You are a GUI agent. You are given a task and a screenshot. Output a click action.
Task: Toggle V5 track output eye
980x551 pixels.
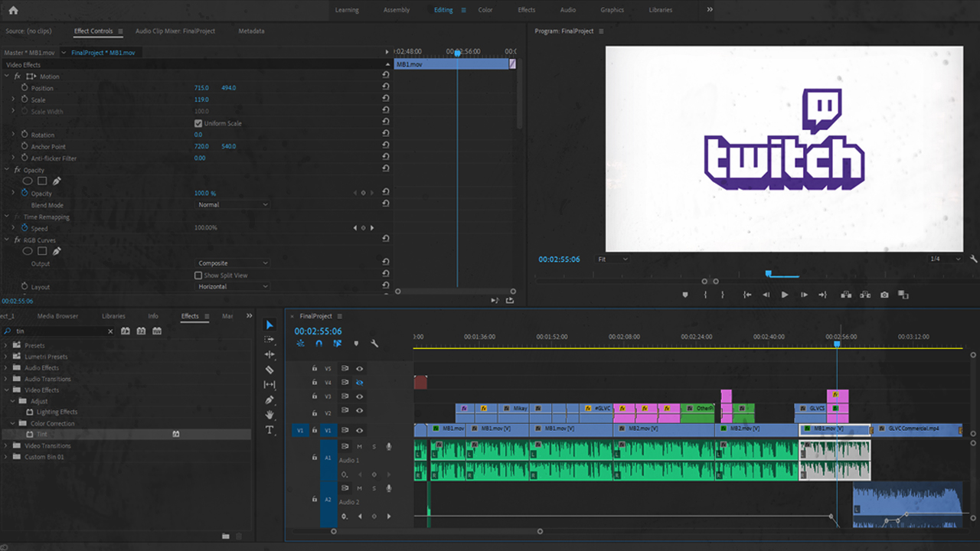pyautogui.click(x=359, y=368)
